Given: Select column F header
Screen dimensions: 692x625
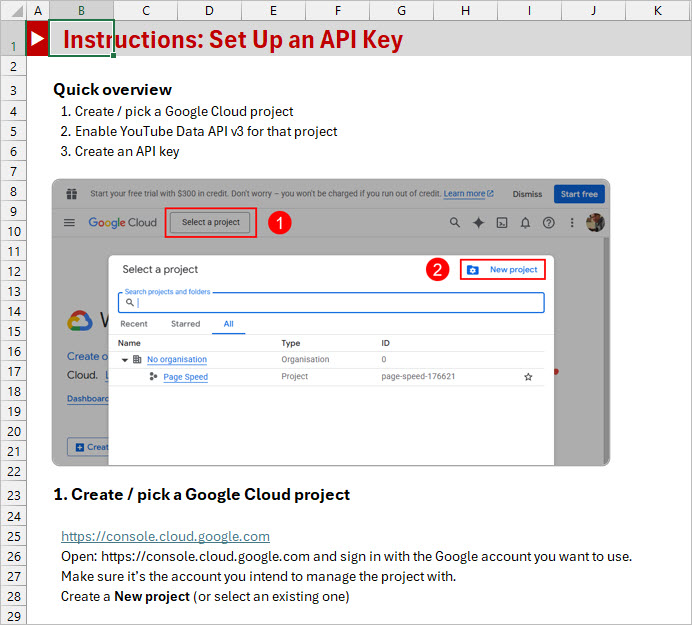Looking at the screenshot, I should pyautogui.click(x=338, y=10).
